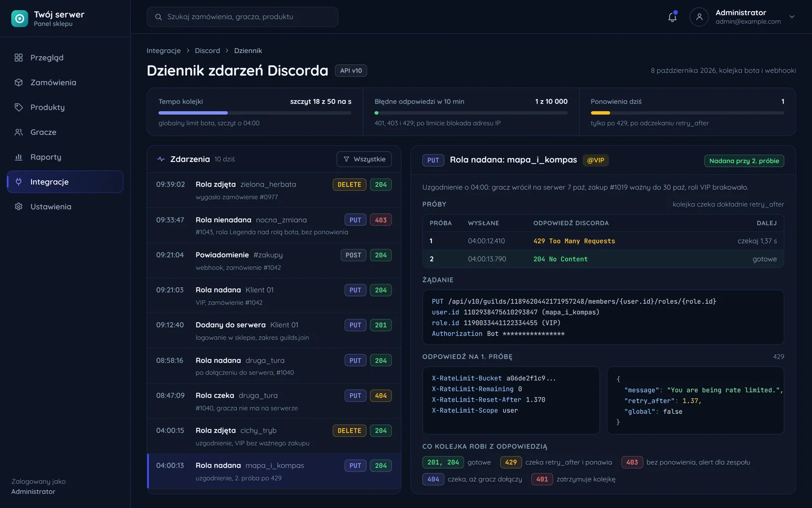Click the 401 legend code badge

coord(542,479)
